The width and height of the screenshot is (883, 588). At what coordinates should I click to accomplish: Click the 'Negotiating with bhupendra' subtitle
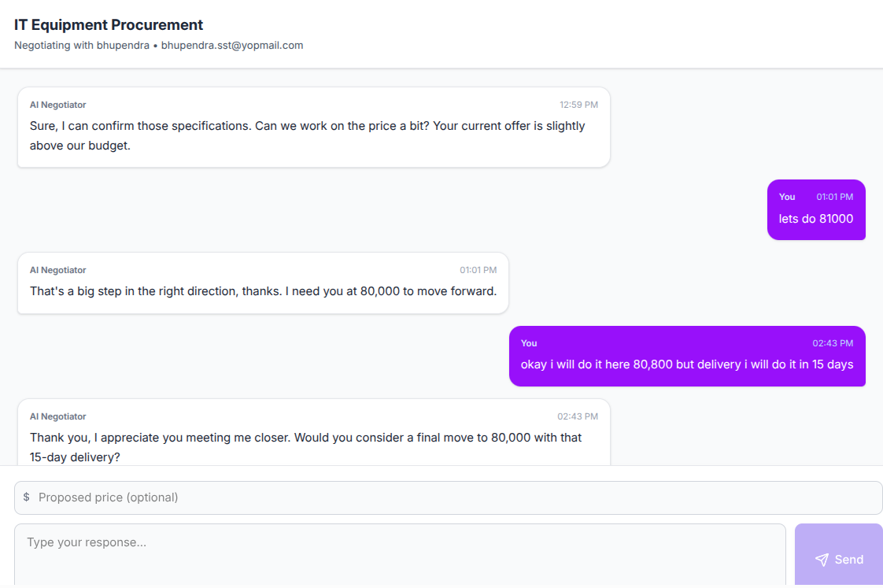click(x=82, y=45)
